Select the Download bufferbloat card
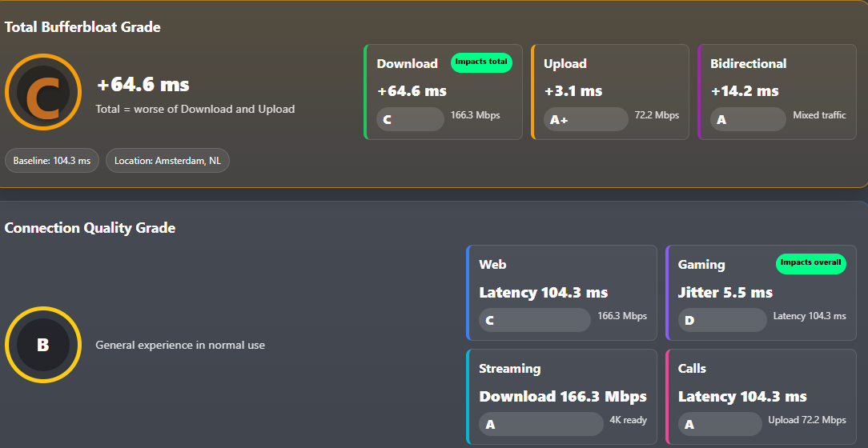Viewport: 868px width, 448px height. tap(444, 92)
